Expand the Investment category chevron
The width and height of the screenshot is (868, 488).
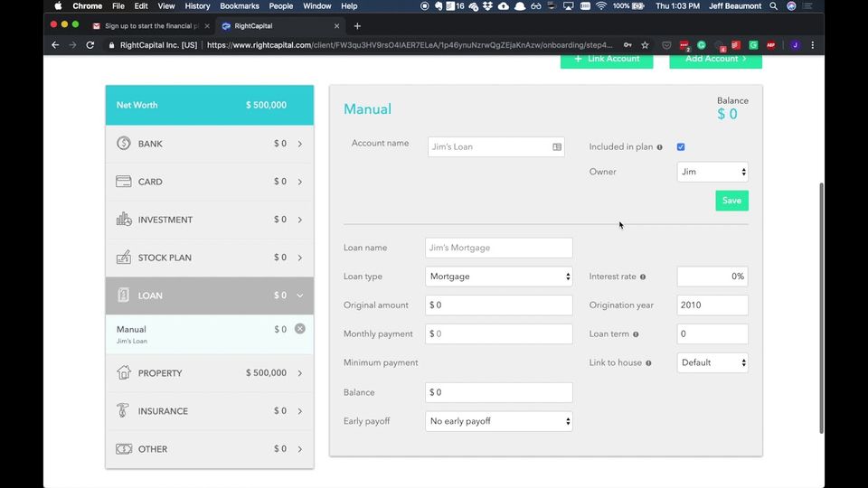tap(300, 220)
